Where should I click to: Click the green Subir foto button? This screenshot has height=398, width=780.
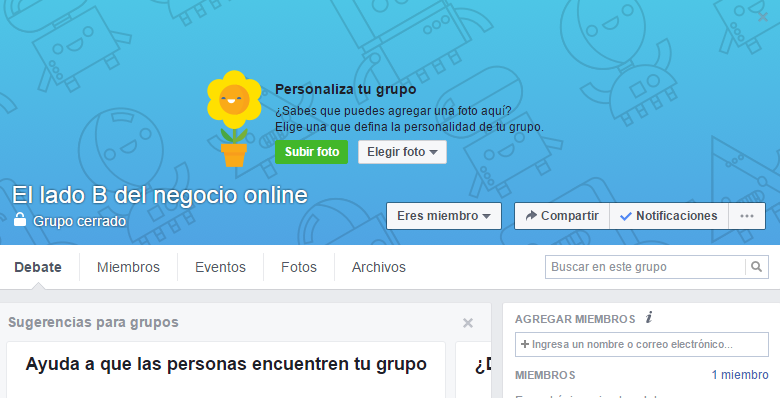click(311, 152)
